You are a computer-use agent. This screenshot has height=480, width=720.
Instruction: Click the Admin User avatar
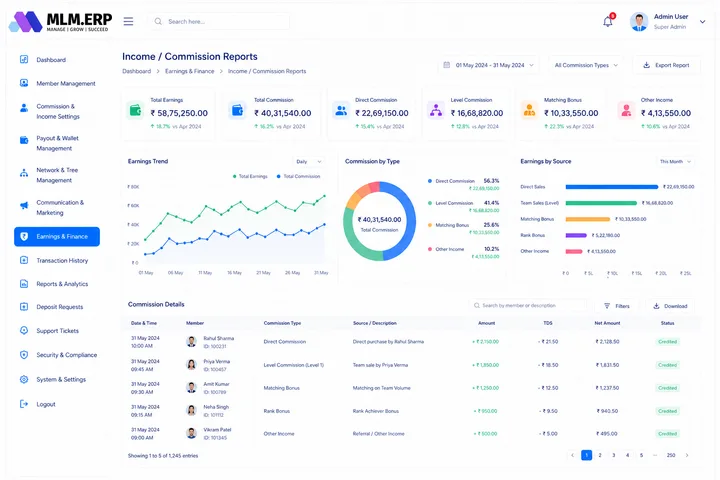pos(639,22)
